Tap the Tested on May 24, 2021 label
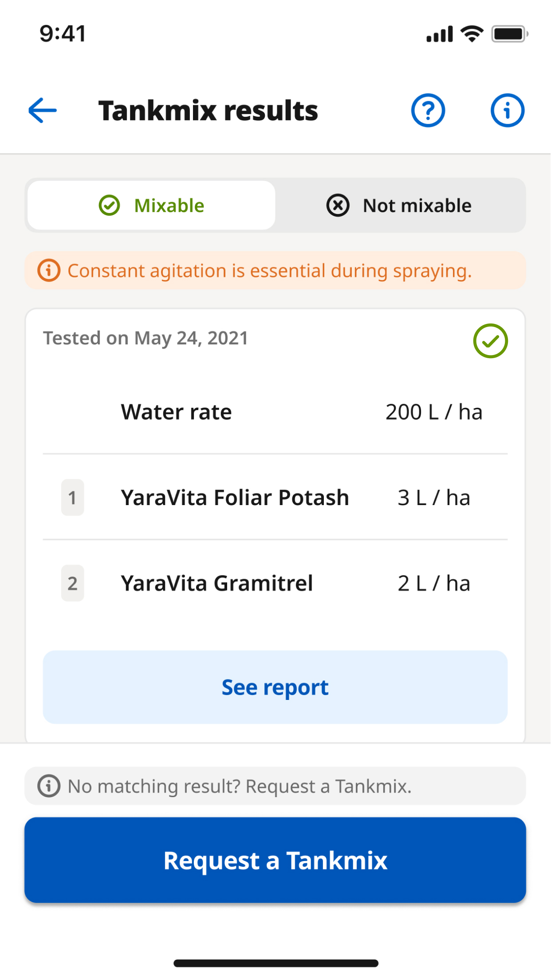 (146, 338)
